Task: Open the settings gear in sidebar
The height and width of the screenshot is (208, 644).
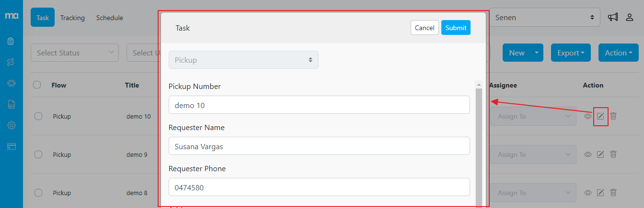Action: (11, 125)
